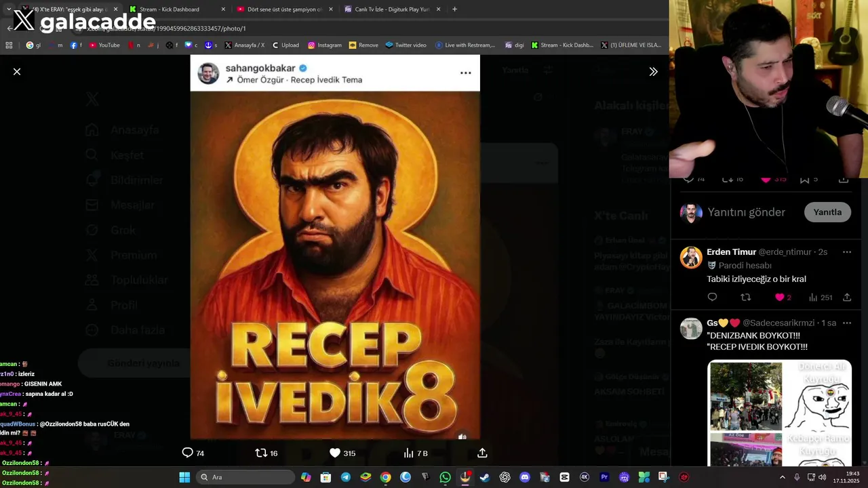Open the Windows Start menu
The image size is (868, 488).
(x=184, y=477)
